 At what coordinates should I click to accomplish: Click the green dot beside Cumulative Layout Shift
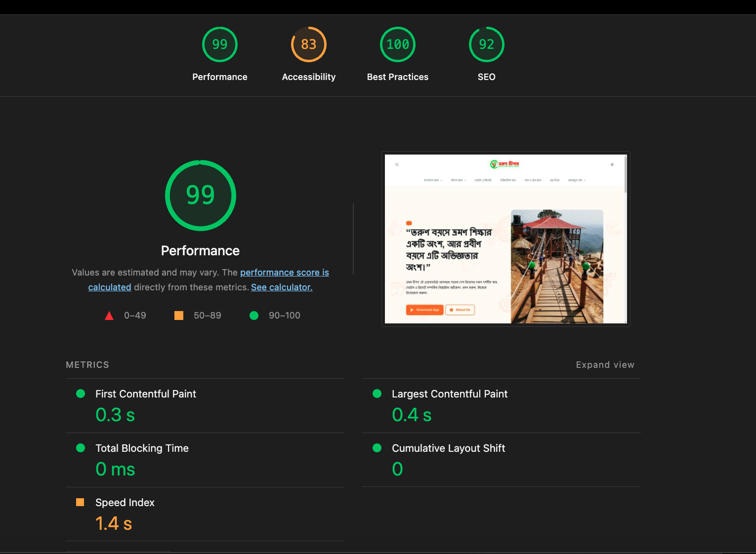coord(377,448)
